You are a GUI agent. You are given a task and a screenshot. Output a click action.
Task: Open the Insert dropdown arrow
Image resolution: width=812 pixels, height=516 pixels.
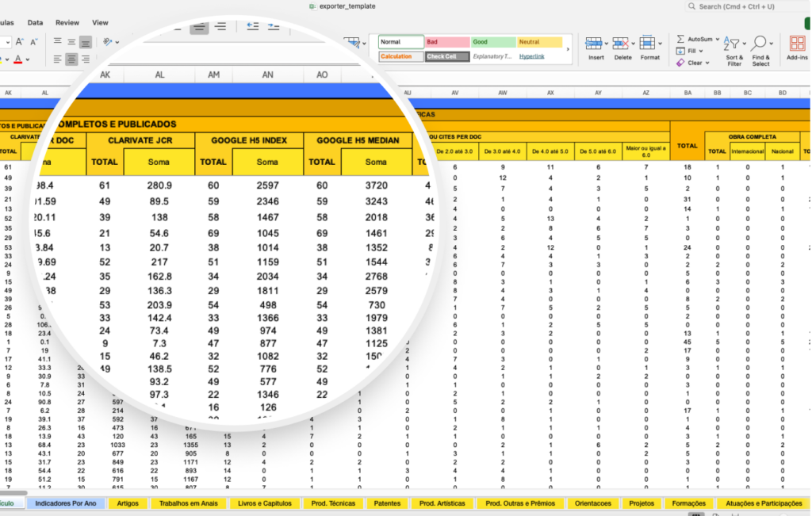point(606,44)
